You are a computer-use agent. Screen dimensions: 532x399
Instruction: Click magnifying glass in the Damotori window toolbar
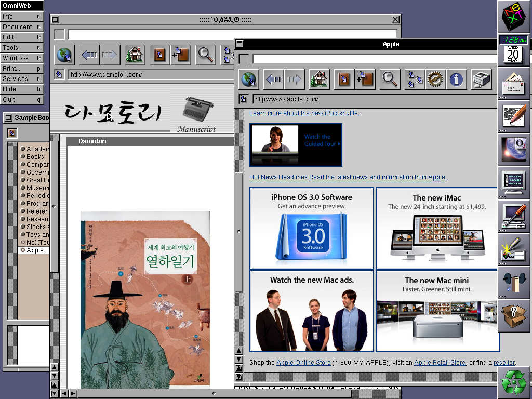(x=205, y=55)
